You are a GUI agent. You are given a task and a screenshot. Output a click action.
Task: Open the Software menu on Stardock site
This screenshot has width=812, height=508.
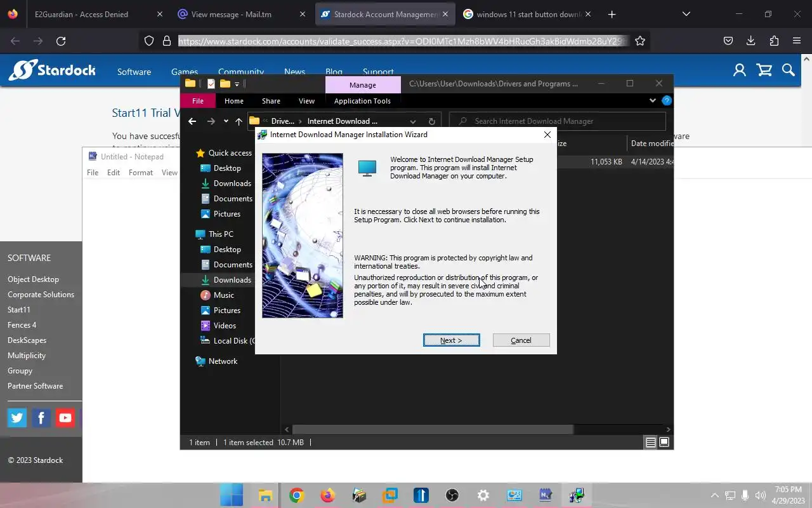pos(134,72)
